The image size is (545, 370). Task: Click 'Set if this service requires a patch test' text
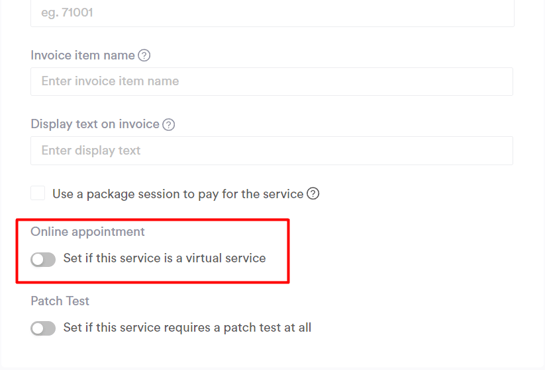coord(187,328)
